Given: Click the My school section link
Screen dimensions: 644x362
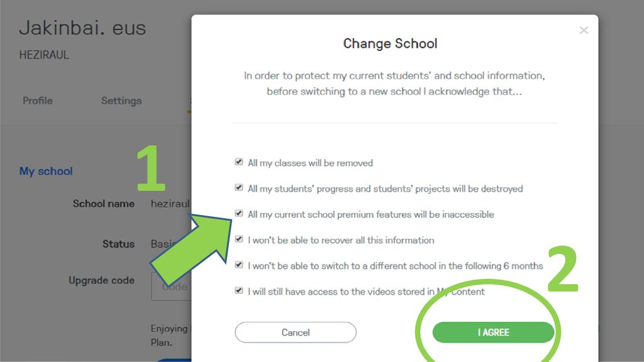Looking at the screenshot, I should point(46,171).
